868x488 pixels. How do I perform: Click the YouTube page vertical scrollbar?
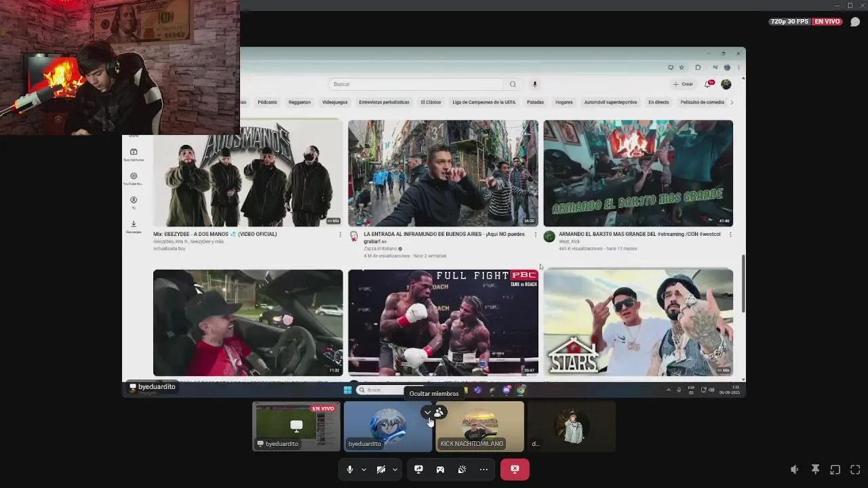[x=743, y=283]
